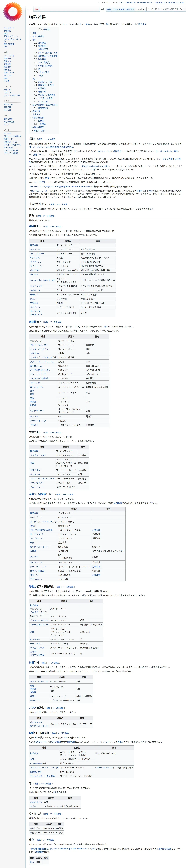Click 編集 beside the 運動性低下 heading
The width and height of the screenshot is (186, 868).
(46, 322)
